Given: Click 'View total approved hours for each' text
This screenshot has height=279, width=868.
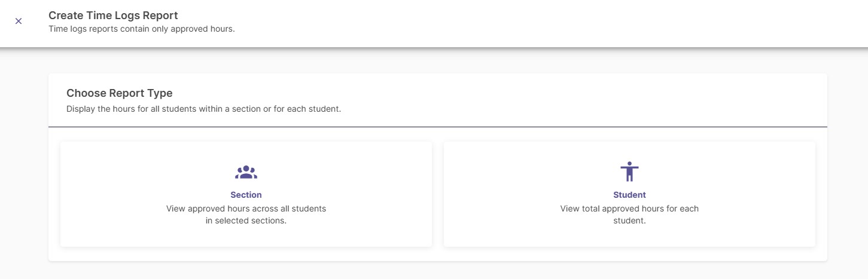Looking at the screenshot, I should click(x=629, y=209).
